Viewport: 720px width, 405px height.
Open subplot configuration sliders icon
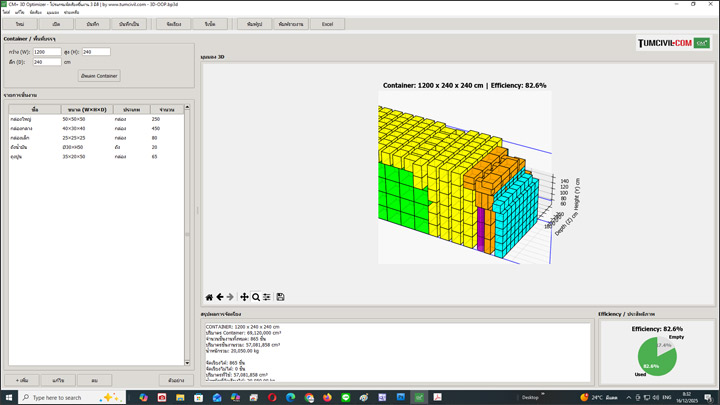point(267,297)
